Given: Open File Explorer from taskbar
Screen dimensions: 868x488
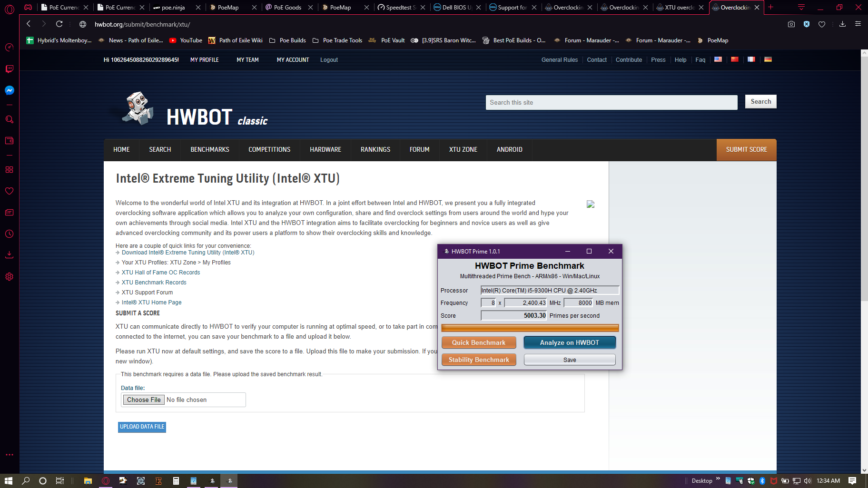Looking at the screenshot, I should (x=88, y=481).
